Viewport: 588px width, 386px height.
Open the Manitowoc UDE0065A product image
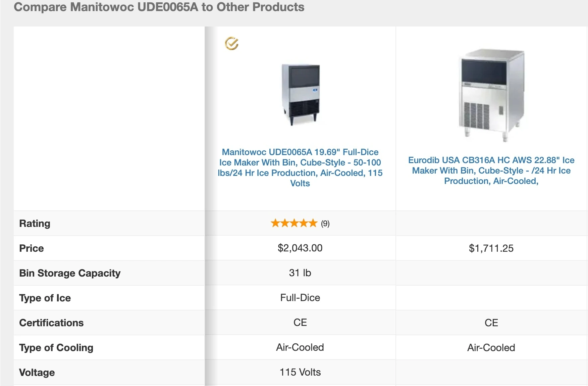point(300,94)
